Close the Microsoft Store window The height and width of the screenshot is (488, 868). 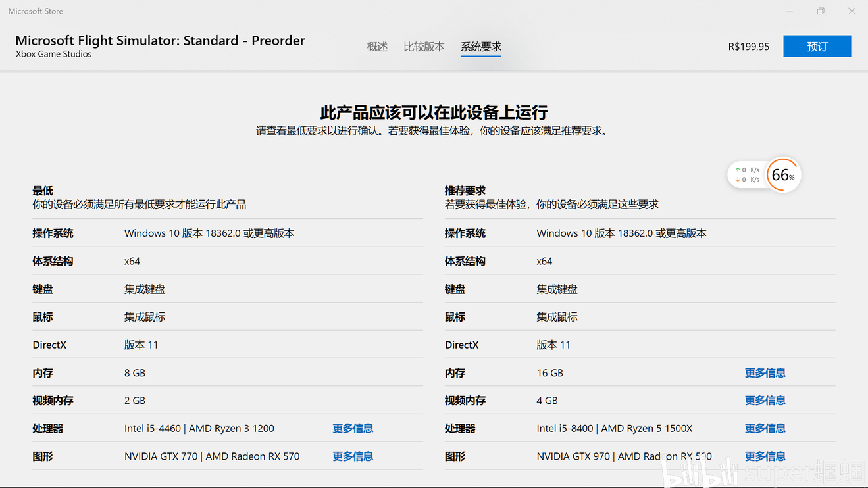click(x=852, y=11)
